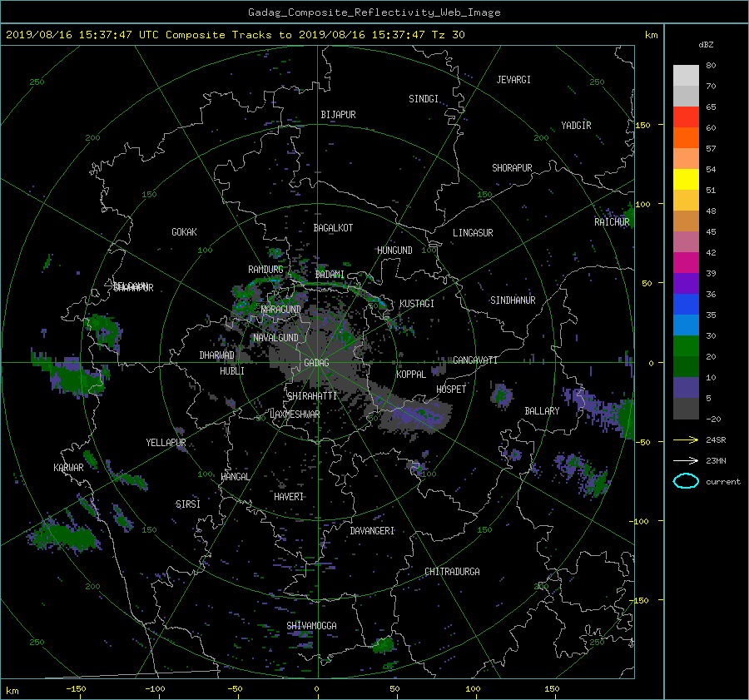The width and height of the screenshot is (749, 700).
Task: Select the light gray 80 dBZ swatch
Action: (686, 75)
